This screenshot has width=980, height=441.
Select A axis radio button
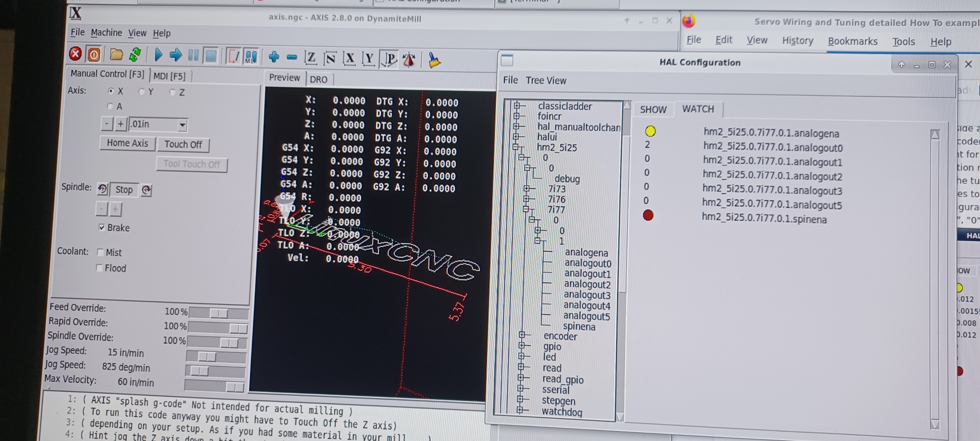coord(110,106)
